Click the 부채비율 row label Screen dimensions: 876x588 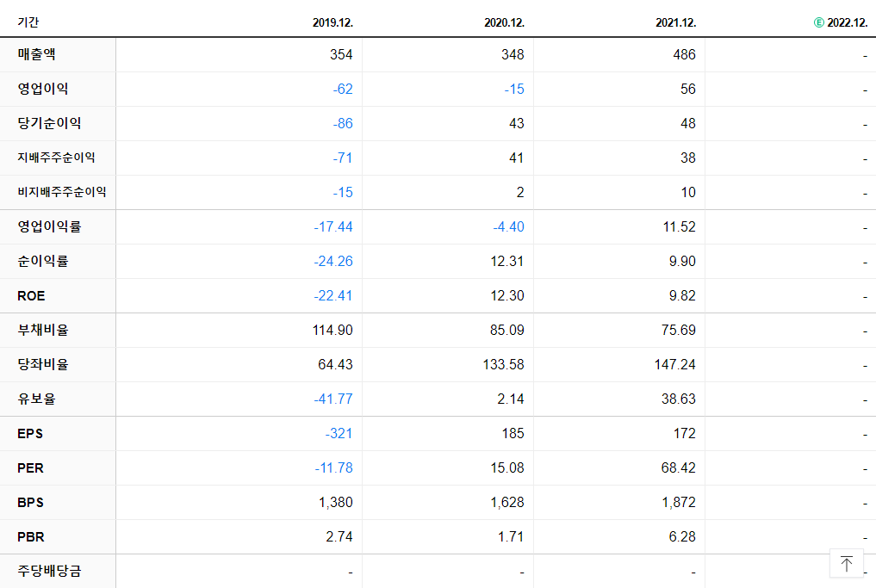[x=43, y=330]
